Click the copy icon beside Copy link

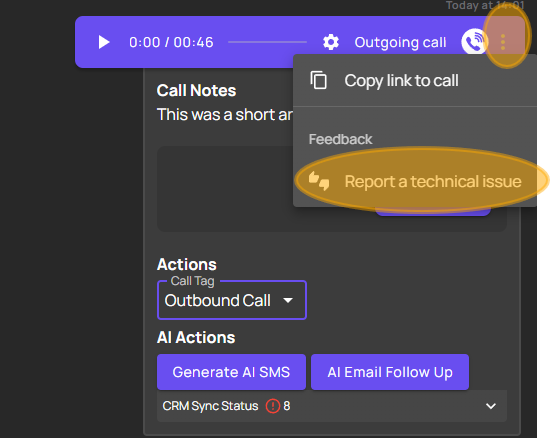(318, 80)
